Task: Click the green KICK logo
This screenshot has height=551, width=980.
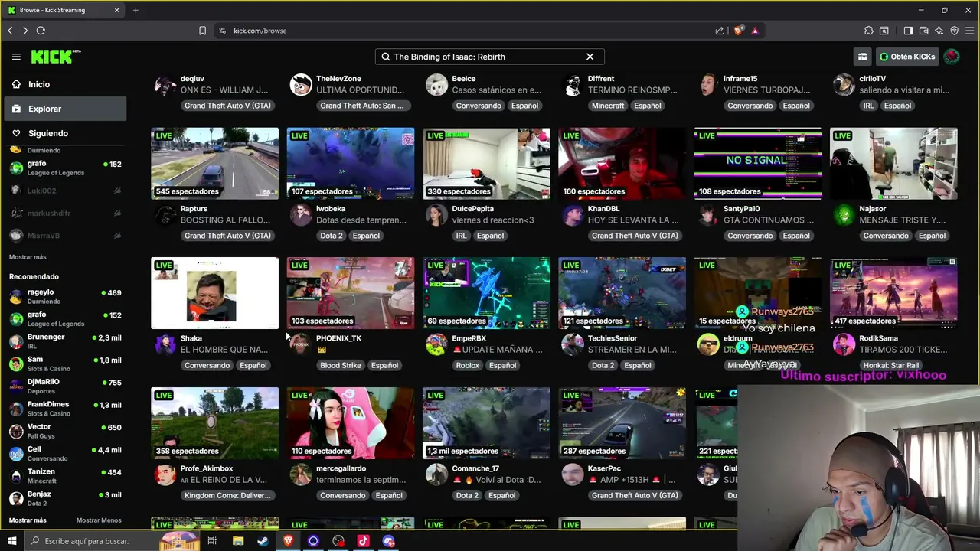Action: click(x=56, y=57)
